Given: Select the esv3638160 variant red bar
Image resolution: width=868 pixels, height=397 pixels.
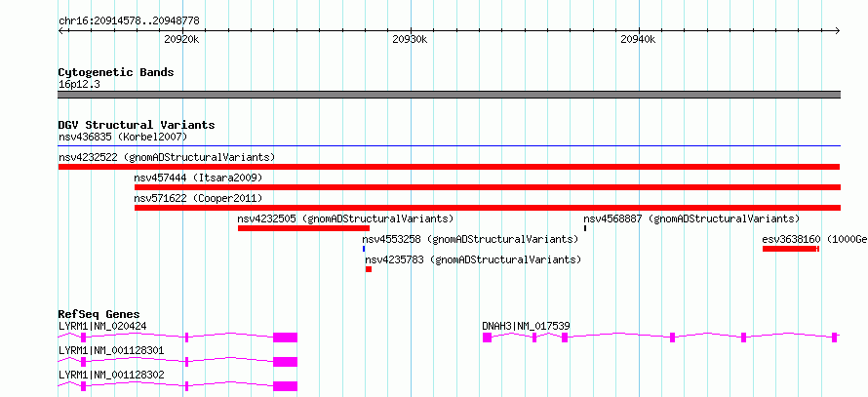Looking at the screenshot, I should click(791, 249).
